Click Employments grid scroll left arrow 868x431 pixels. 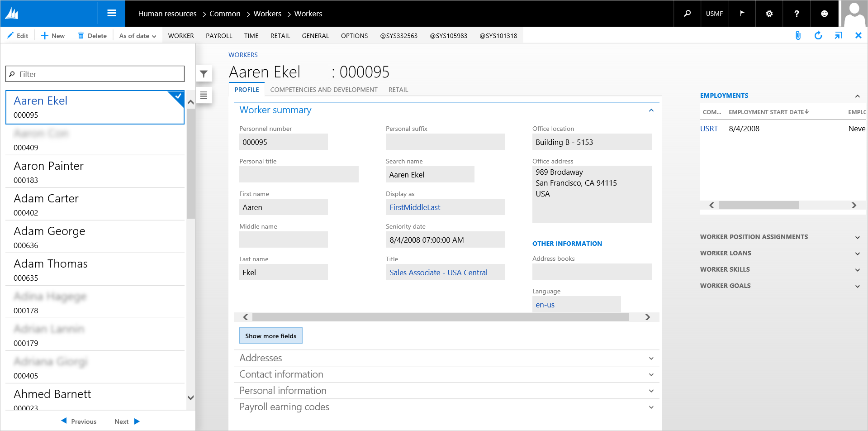[711, 205]
